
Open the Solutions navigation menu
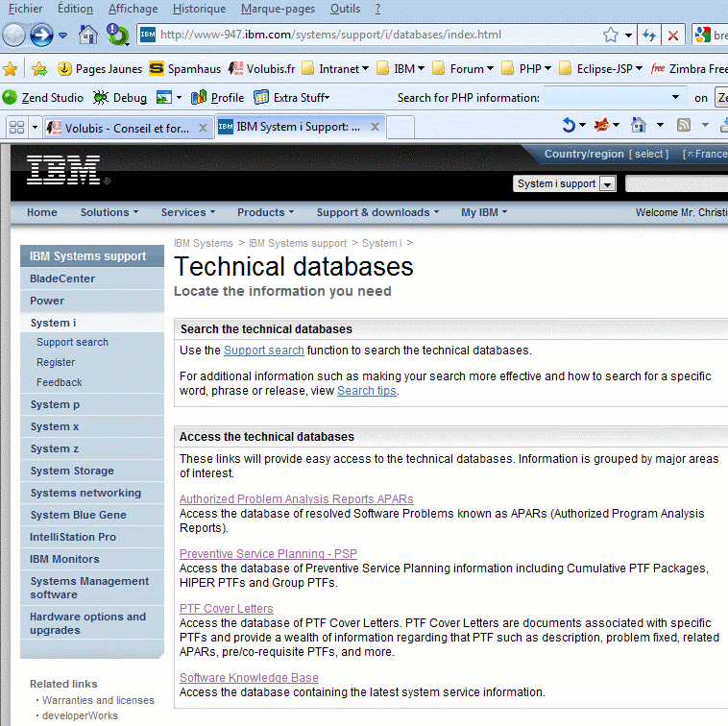coord(109,212)
